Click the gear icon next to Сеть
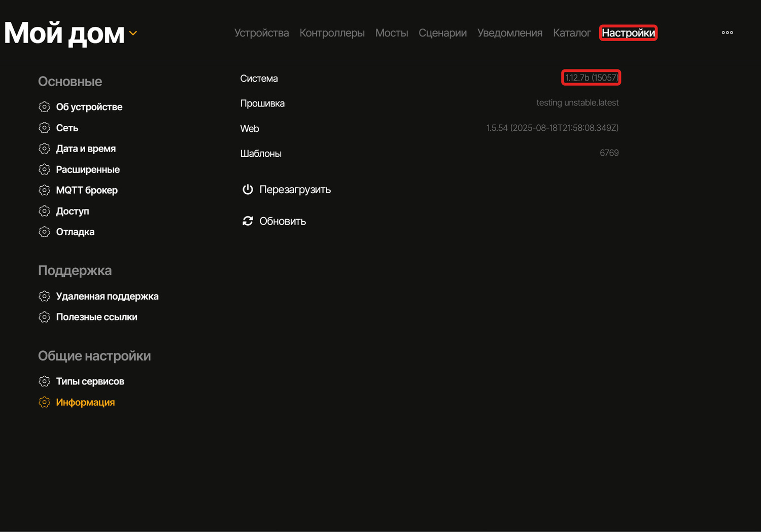The image size is (761, 532). (x=45, y=128)
